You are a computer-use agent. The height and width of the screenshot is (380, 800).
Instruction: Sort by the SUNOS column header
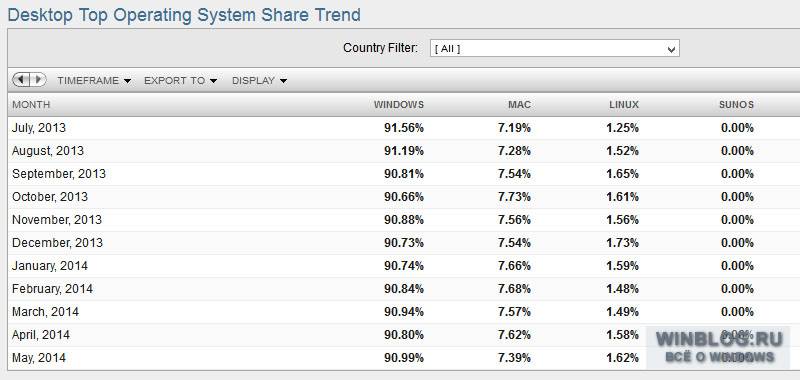click(x=736, y=105)
